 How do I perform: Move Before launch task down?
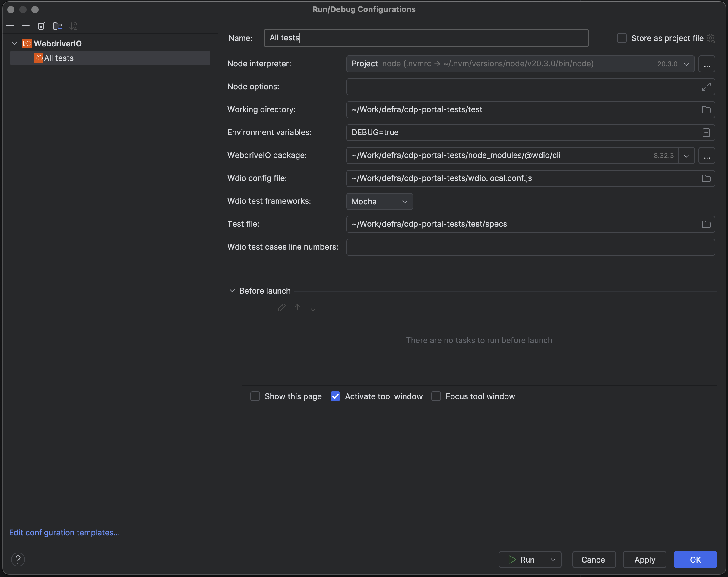click(x=313, y=307)
